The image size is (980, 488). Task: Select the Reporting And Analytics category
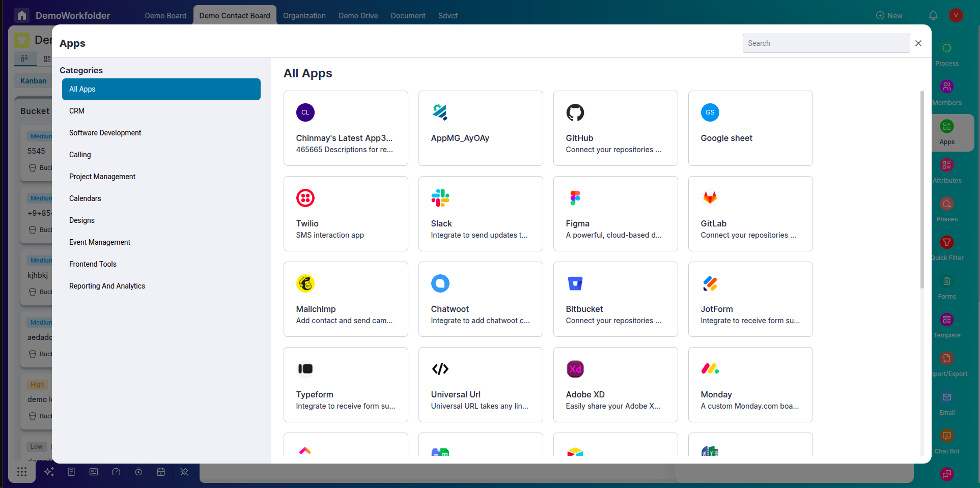click(x=161, y=286)
